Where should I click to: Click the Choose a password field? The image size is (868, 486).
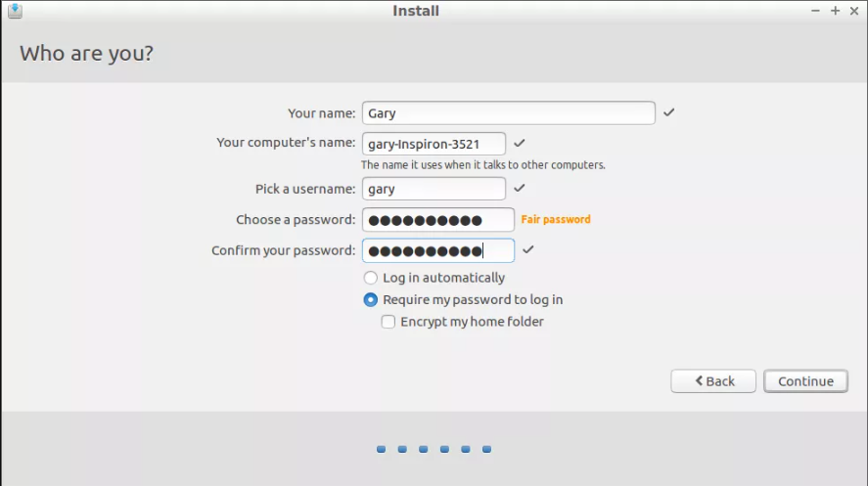[x=437, y=220]
